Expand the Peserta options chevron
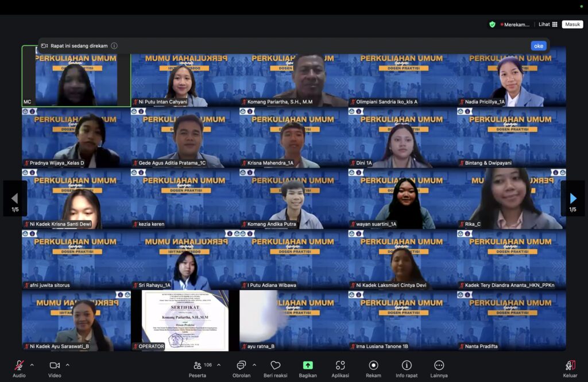 219,365
